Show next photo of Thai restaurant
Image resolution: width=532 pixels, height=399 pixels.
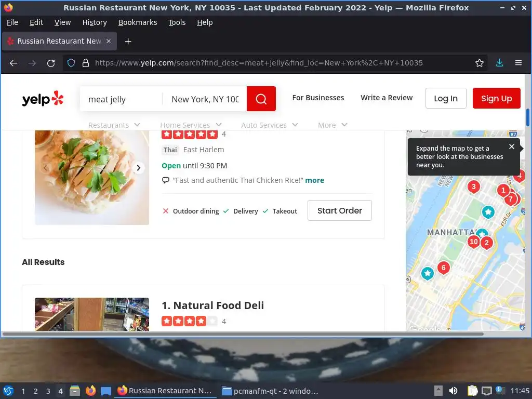click(138, 168)
